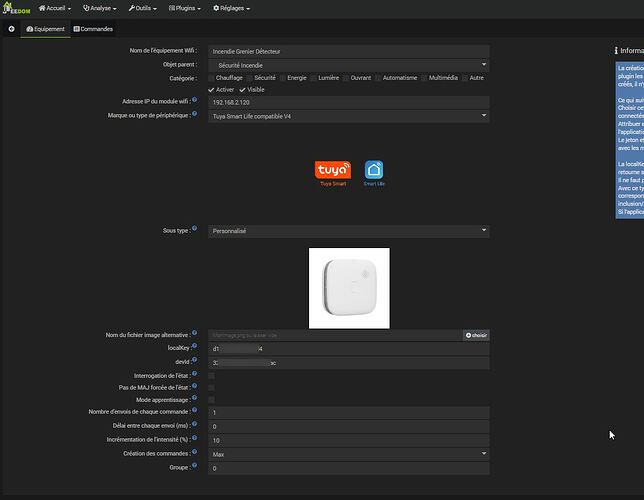The width and height of the screenshot is (644, 500).
Task: Click the Adresse IP du module wifi field
Action: 348,102
